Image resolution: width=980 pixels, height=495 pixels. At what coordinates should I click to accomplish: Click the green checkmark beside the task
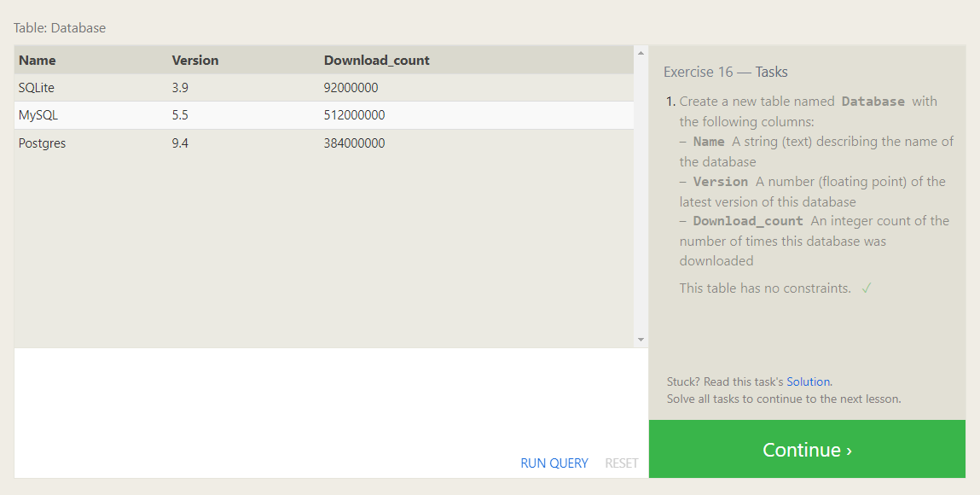[x=866, y=288]
